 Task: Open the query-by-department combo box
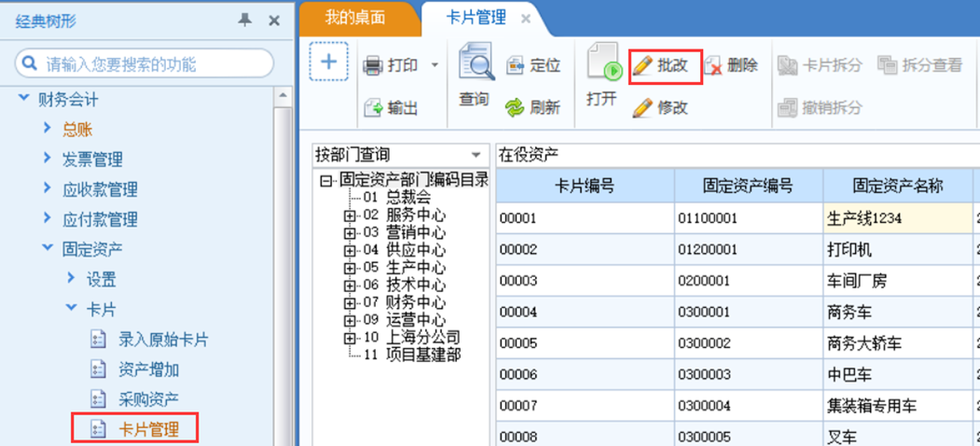click(476, 155)
